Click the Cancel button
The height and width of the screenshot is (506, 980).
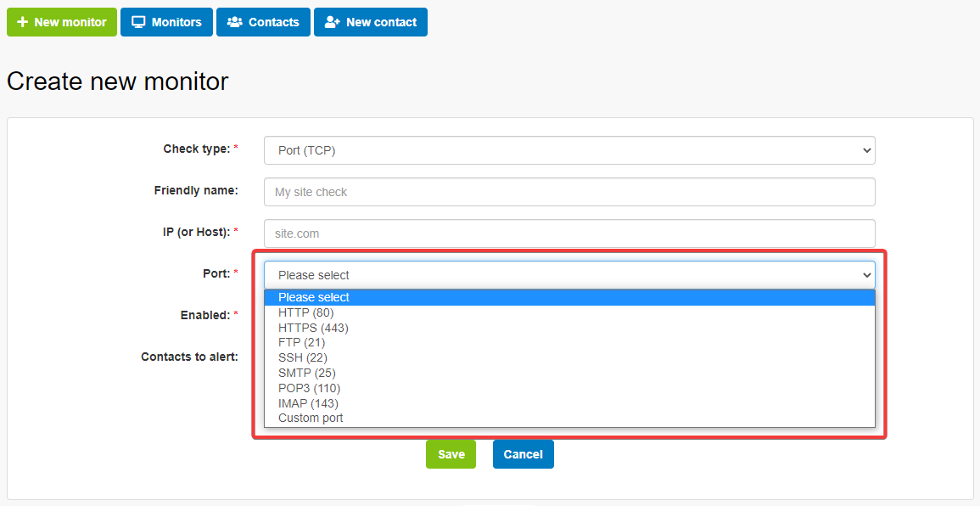[x=523, y=454]
